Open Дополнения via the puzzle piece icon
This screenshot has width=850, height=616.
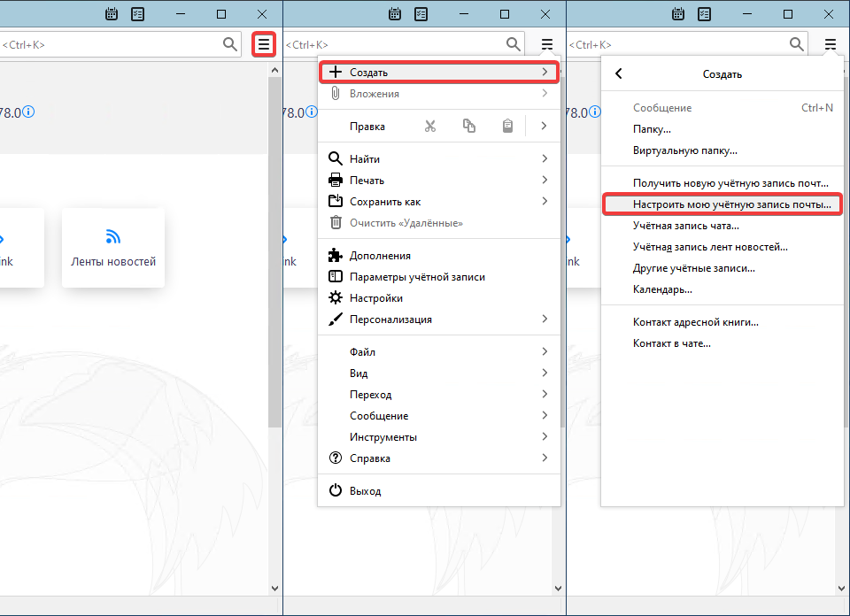pos(336,256)
